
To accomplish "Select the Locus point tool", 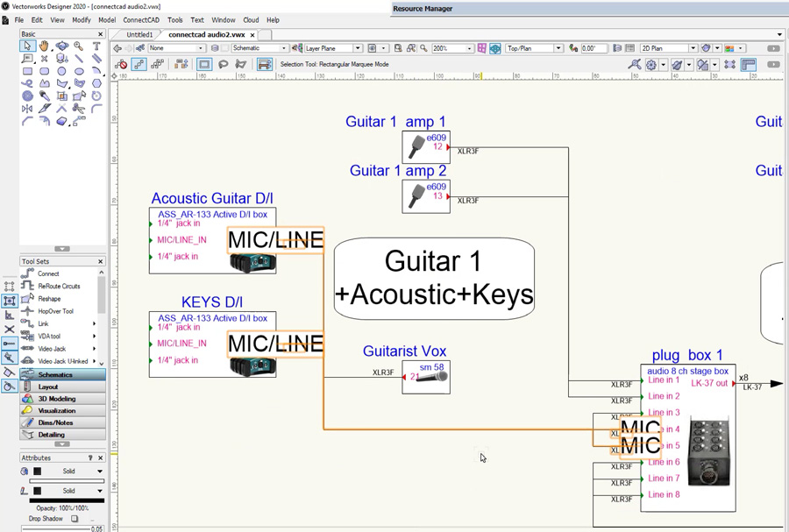I will pyautogui.click(x=45, y=59).
